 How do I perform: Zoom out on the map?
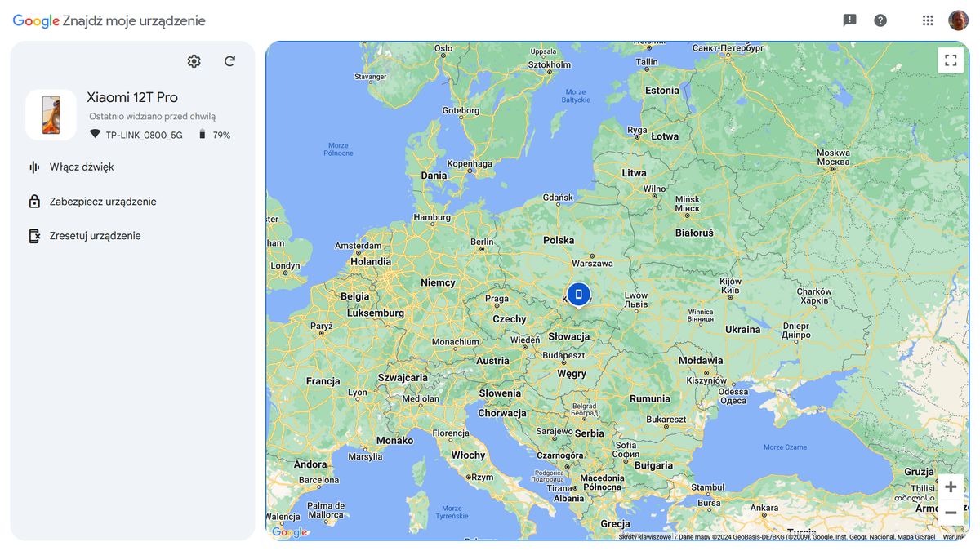pyautogui.click(x=951, y=513)
